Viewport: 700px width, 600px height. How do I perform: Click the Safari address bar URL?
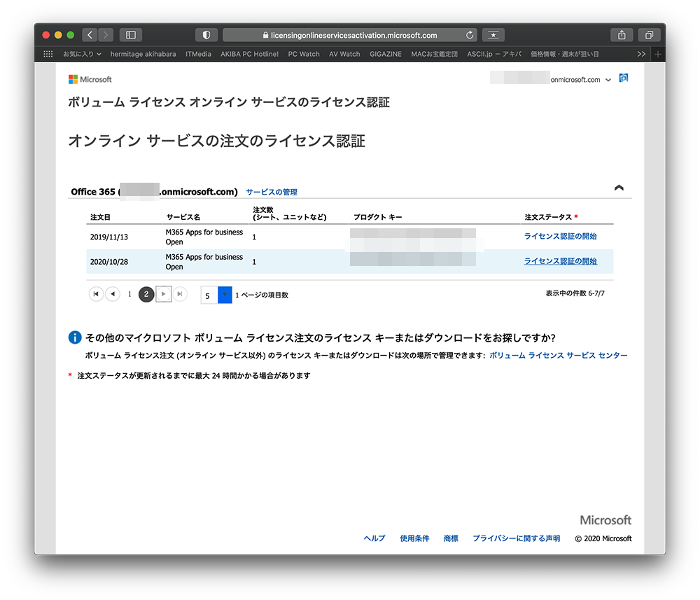353,35
